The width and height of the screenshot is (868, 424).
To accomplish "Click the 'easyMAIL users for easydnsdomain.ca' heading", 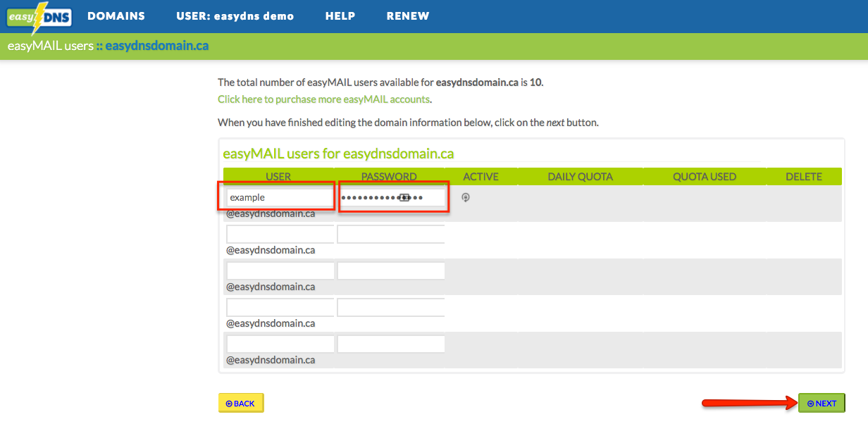I will point(338,154).
